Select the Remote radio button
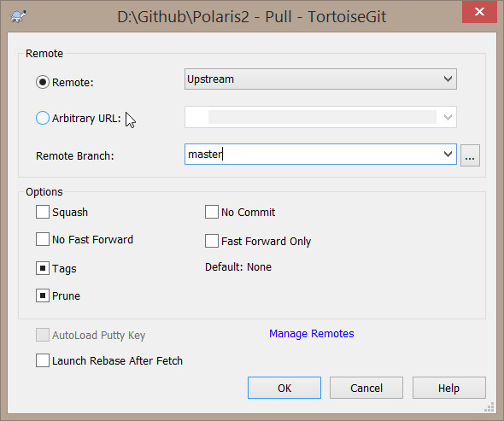This screenshot has height=421, width=504. [x=43, y=82]
